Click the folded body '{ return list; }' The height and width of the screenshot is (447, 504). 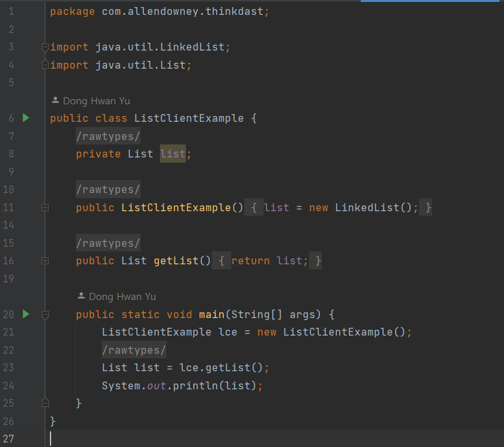(x=267, y=260)
